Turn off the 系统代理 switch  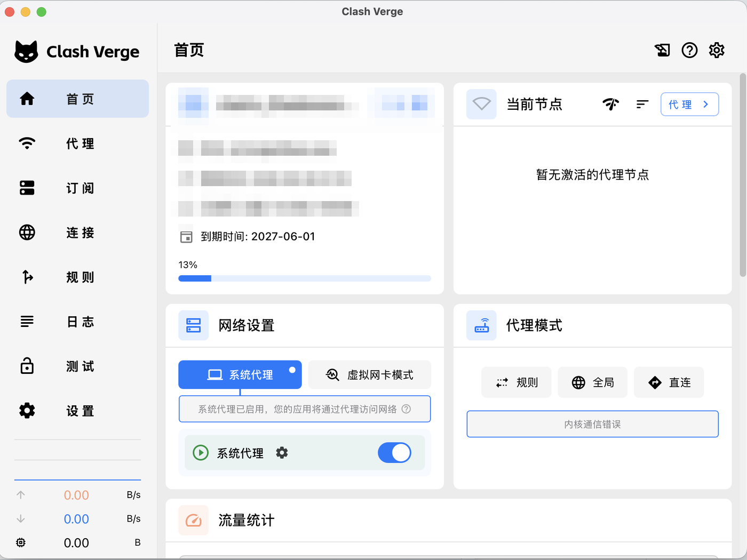394,453
